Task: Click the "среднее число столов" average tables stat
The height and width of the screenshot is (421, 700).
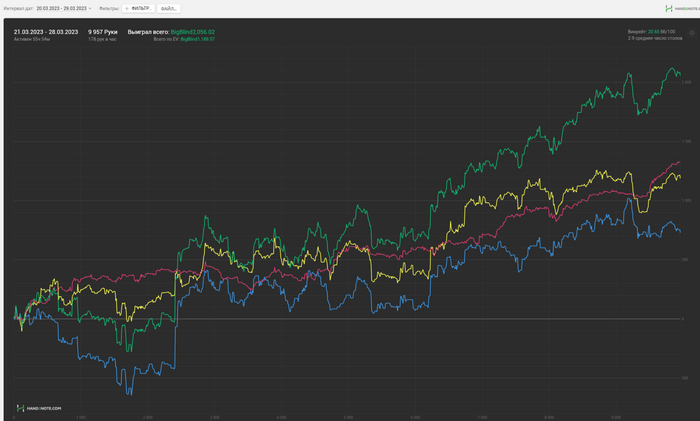Action: (x=653, y=38)
